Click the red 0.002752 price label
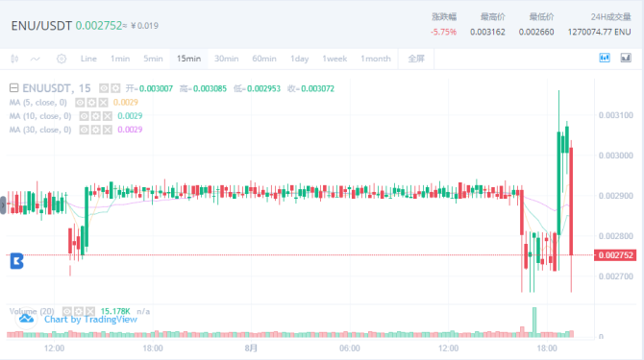Screen dimensions: 644x360 [x=615, y=255]
